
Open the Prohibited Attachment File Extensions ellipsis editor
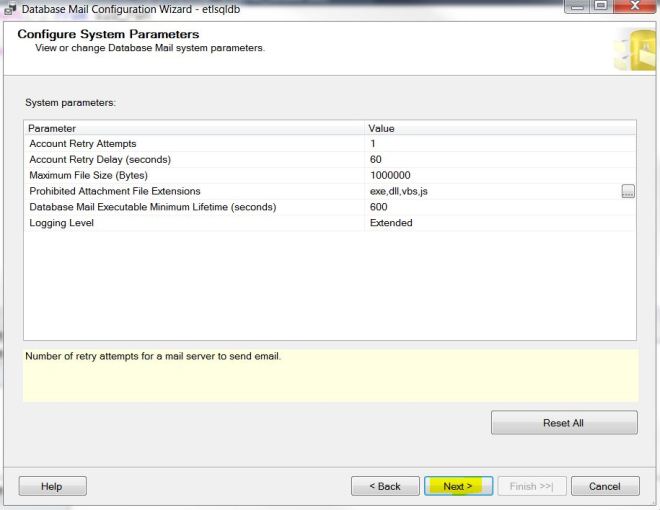[x=628, y=191]
